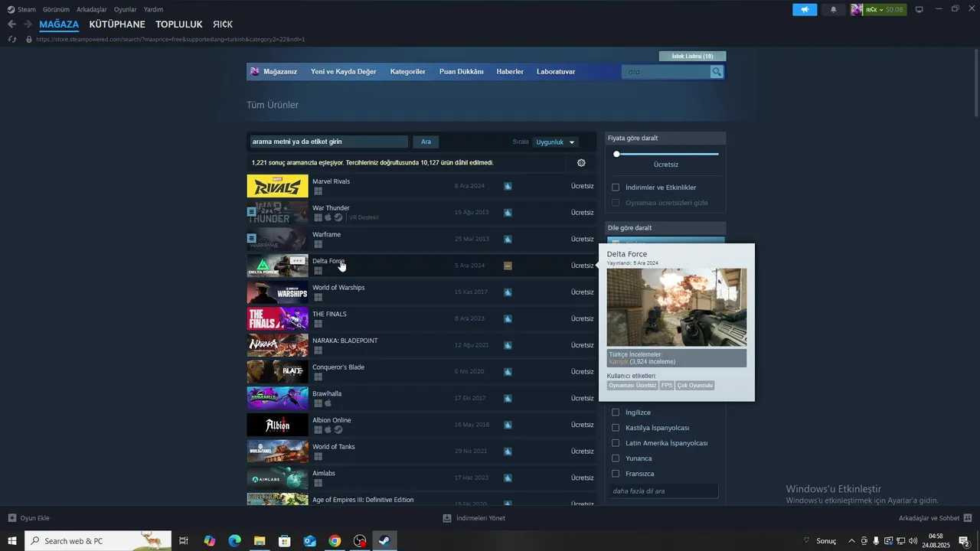Open the Kategoriler menu
Screen dimensions: 980x551
tap(407, 72)
